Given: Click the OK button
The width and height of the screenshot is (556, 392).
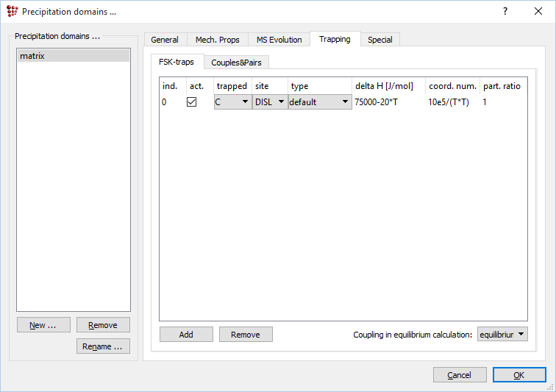Looking at the screenshot, I should point(518,375).
